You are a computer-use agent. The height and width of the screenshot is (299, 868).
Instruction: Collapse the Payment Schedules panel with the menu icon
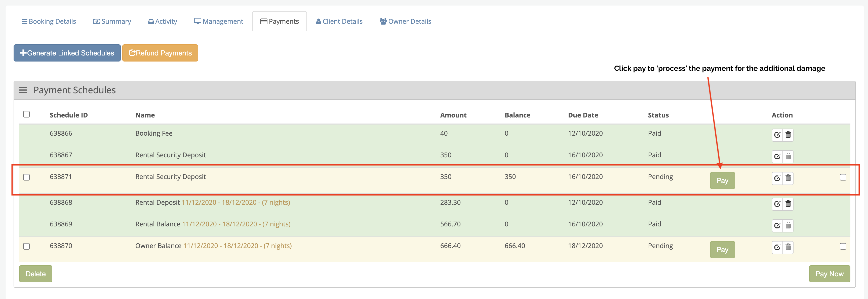pyautogui.click(x=23, y=90)
